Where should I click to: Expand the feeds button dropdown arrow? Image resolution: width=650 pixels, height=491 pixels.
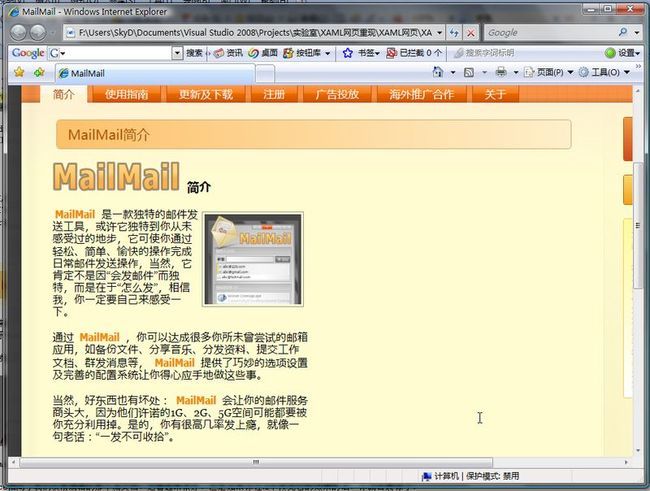coord(484,73)
